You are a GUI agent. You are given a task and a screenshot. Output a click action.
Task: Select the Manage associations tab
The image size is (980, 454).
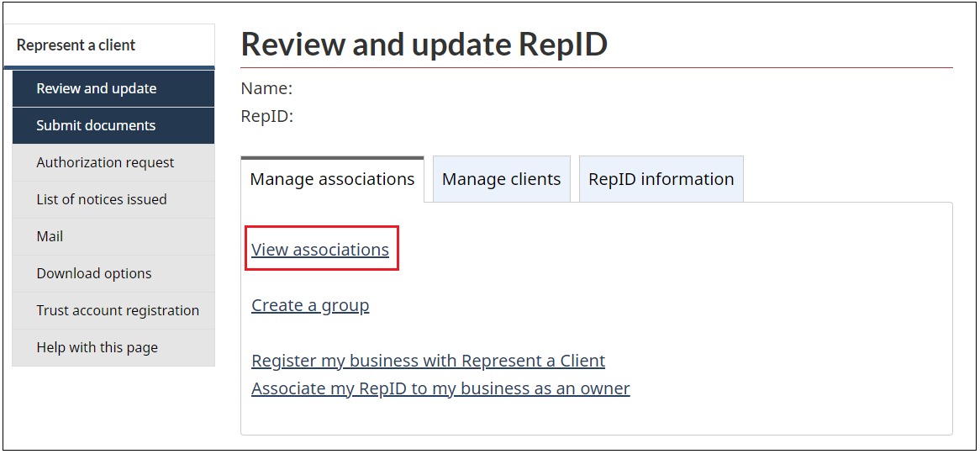pos(333,179)
